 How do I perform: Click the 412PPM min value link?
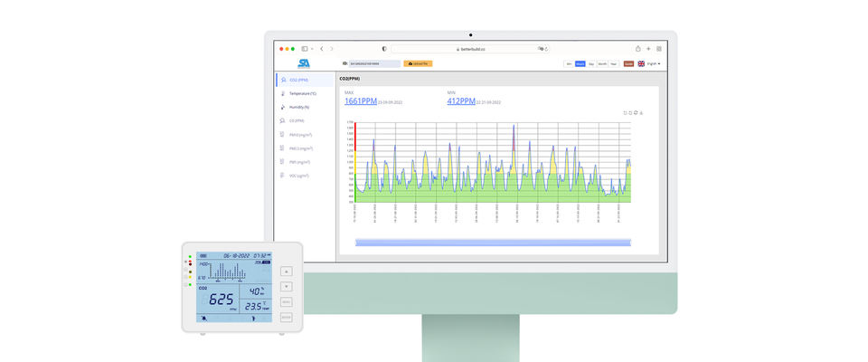pos(461,100)
